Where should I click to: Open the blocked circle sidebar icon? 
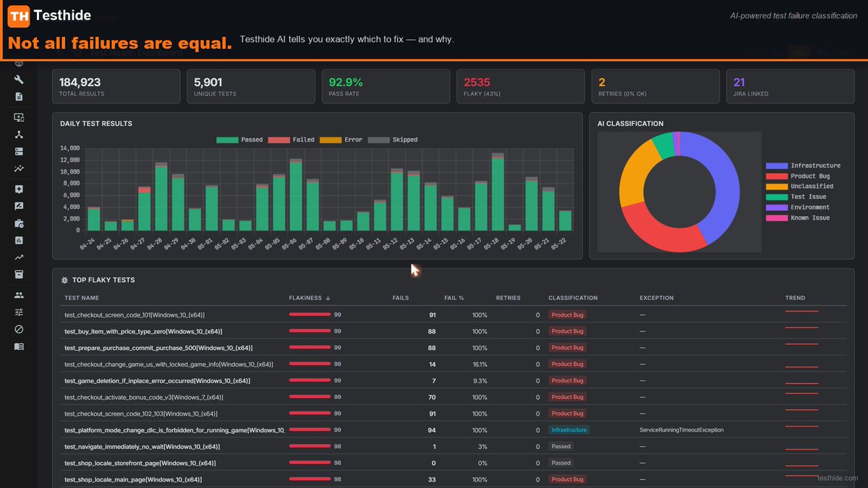(x=20, y=329)
